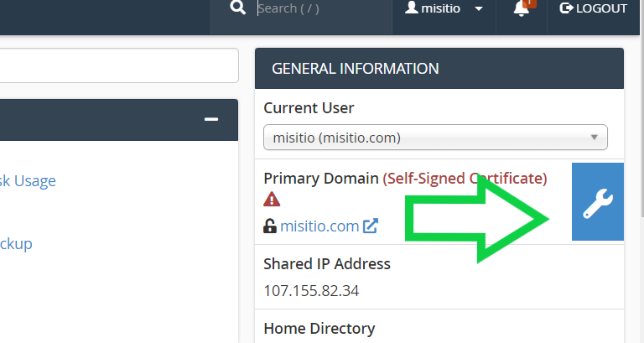Image resolution: width=644 pixels, height=343 pixels.
Task: Open the Backup link
Action: (x=16, y=243)
